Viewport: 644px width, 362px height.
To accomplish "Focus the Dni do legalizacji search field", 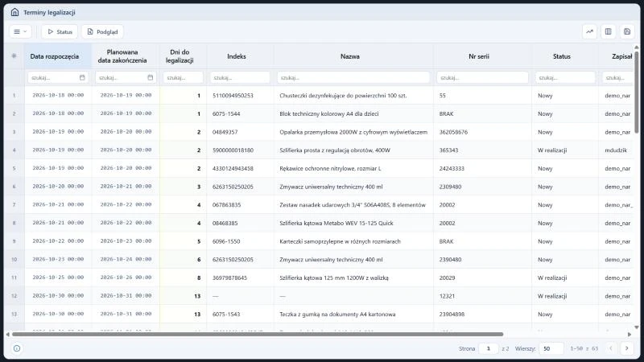I will pos(184,77).
